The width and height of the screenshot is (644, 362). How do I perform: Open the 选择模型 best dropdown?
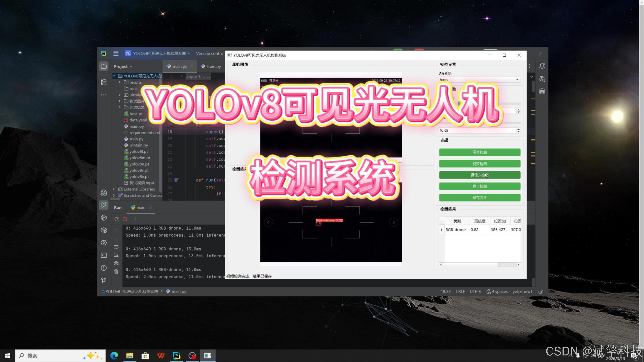pyautogui.click(x=517, y=80)
